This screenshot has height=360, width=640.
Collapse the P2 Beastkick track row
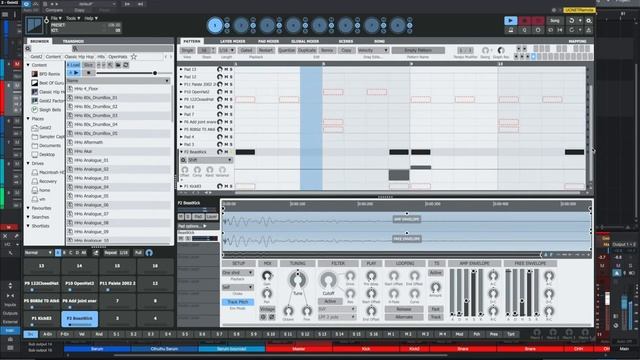[181, 152]
